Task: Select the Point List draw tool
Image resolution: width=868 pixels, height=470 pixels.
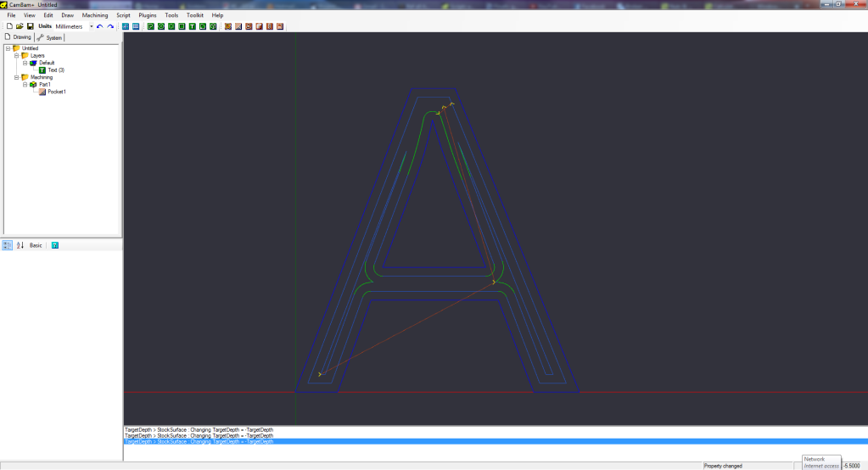Action: 171,26
